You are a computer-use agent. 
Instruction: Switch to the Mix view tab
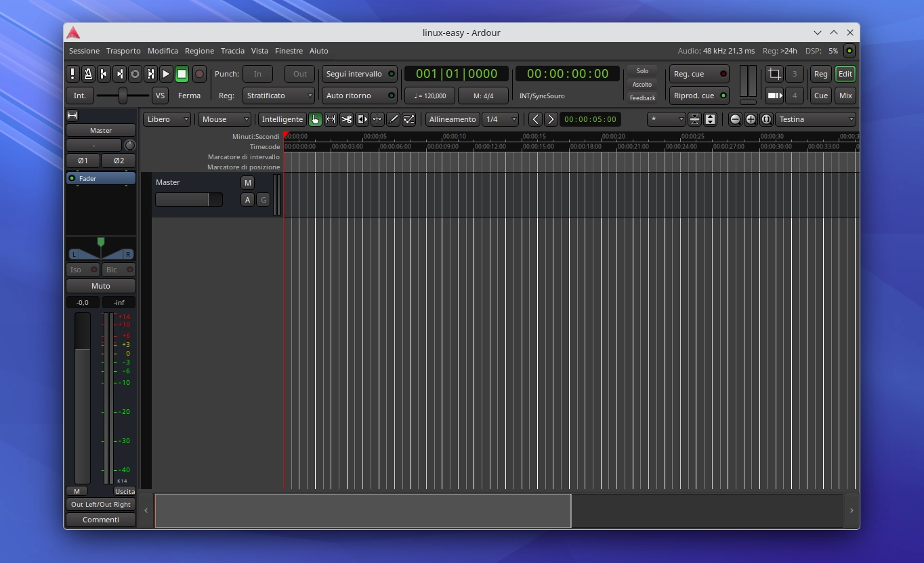point(845,96)
